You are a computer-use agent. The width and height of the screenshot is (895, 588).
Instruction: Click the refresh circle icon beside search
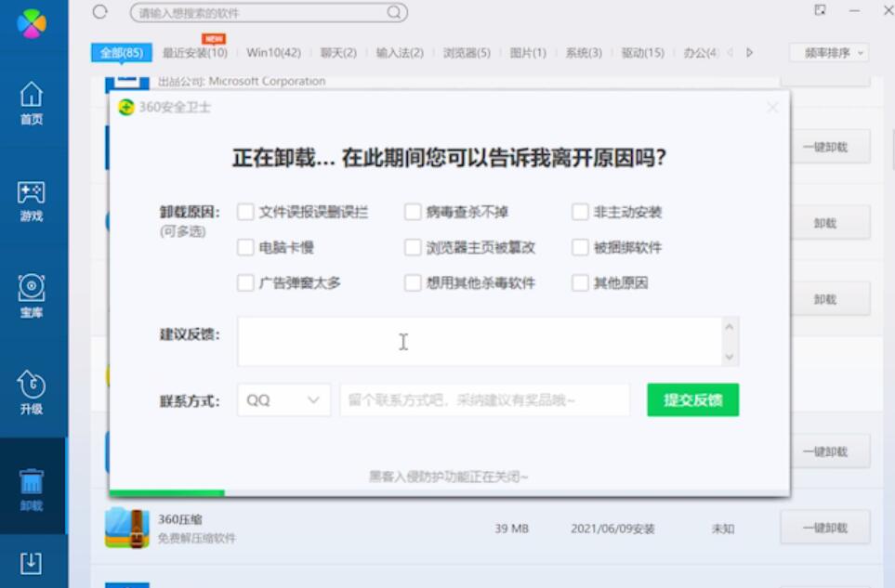99,12
